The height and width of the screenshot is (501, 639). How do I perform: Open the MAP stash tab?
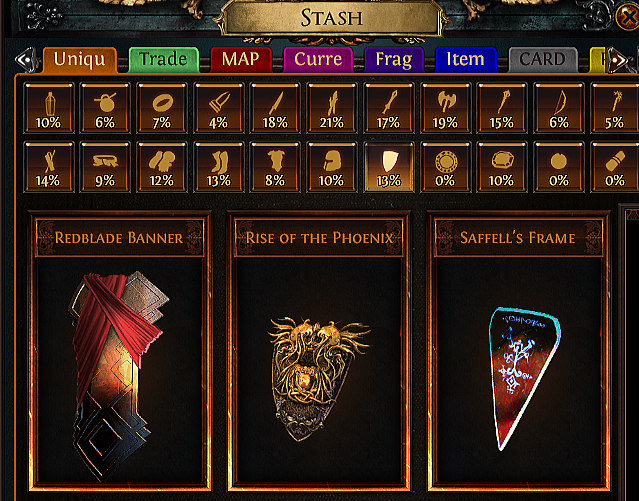point(241,60)
